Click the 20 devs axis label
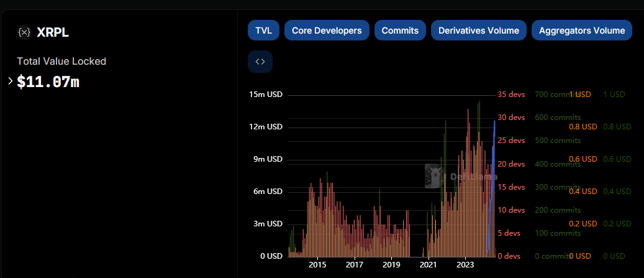 511,164
